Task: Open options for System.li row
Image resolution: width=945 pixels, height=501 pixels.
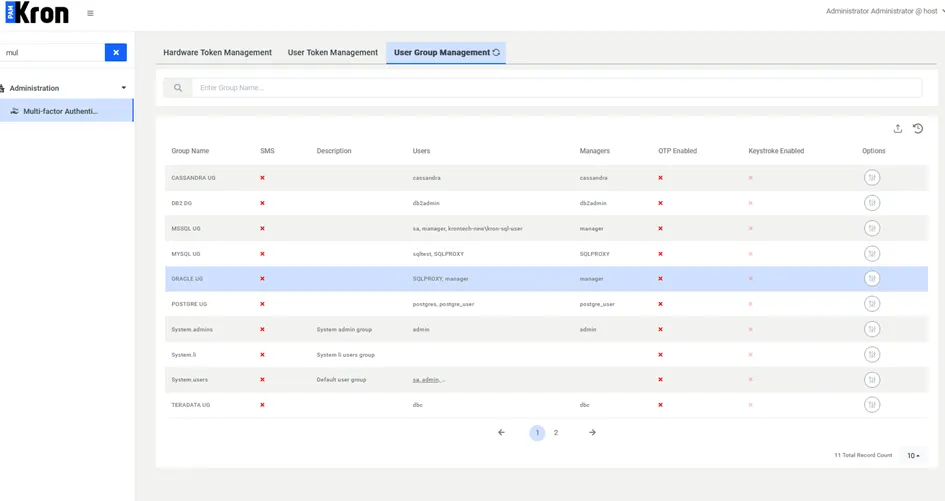Action: 872,354
